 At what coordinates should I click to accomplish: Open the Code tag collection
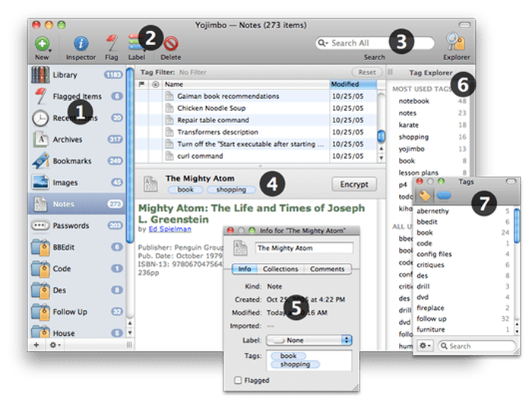coord(77,269)
